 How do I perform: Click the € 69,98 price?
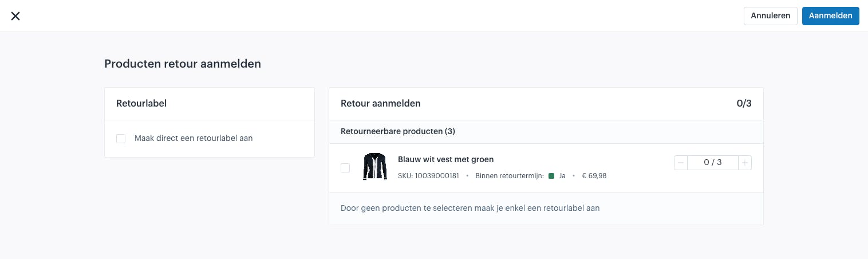[x=594, y=176]
